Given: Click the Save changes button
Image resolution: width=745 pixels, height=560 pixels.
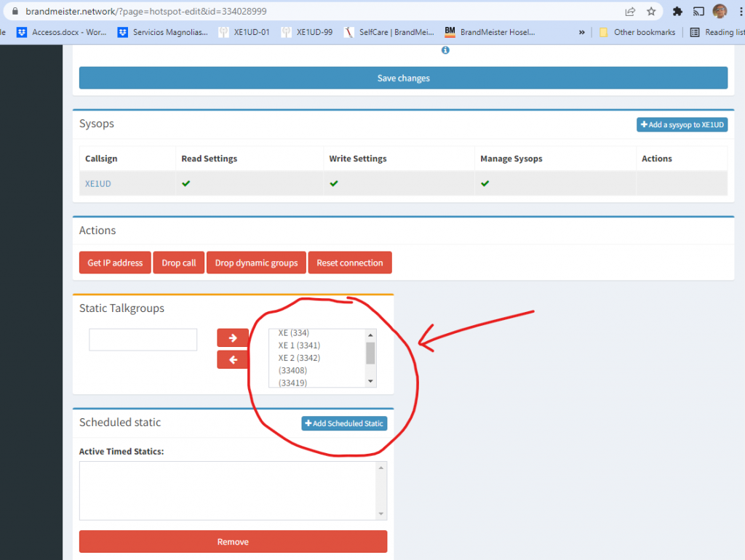Looking at the screenshot, I should click(403, 78).
